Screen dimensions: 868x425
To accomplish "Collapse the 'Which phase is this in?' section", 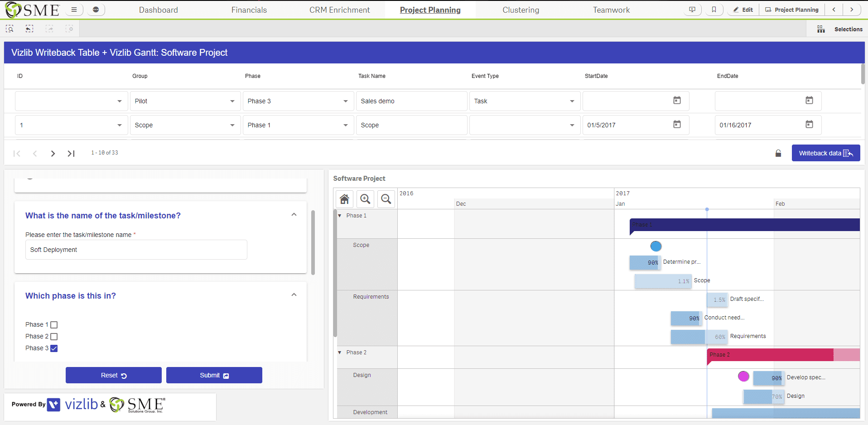I will tap(294, 295).
